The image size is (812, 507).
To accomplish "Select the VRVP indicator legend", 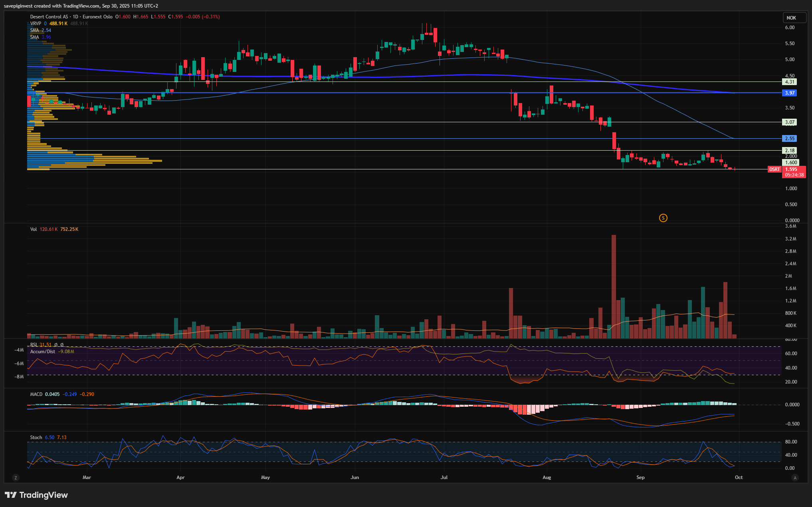I will pyautogui.click(x=36, y=24).
